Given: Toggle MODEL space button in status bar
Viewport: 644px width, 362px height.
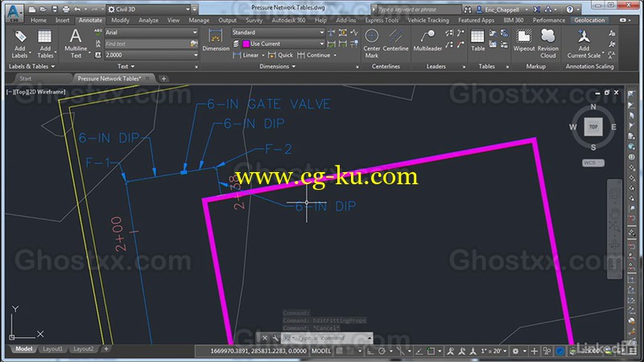Looking at the screenshot, I should [x=321, y=351].
